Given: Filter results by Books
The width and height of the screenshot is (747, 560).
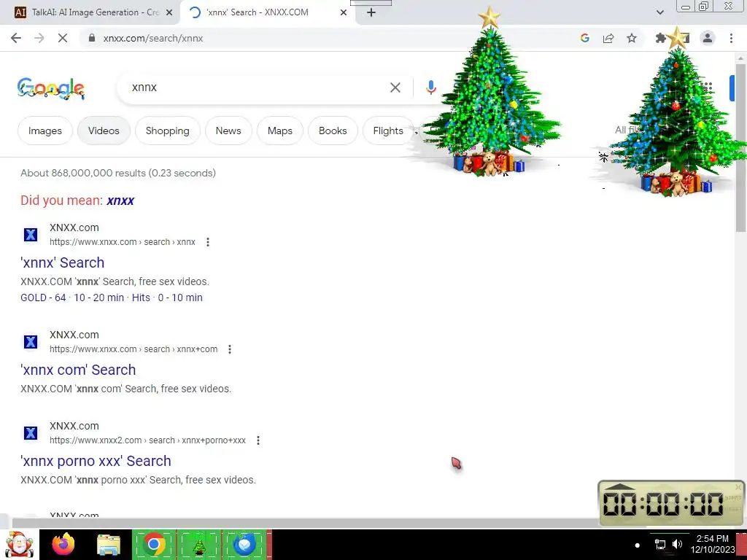Looking at the screenshot, I should (x=333, y=131).
